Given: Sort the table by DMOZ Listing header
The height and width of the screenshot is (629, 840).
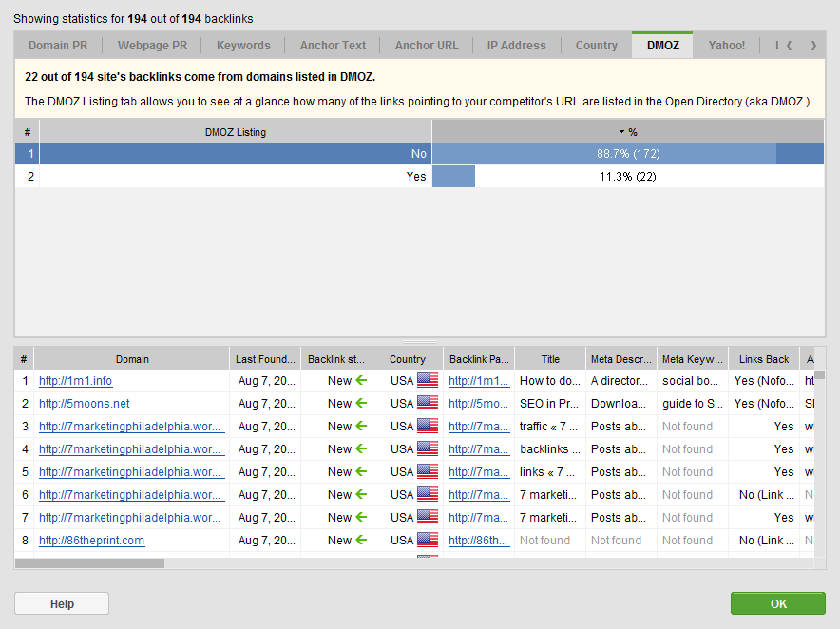Looking at the screenshot, I should click(x=236, y=132).
